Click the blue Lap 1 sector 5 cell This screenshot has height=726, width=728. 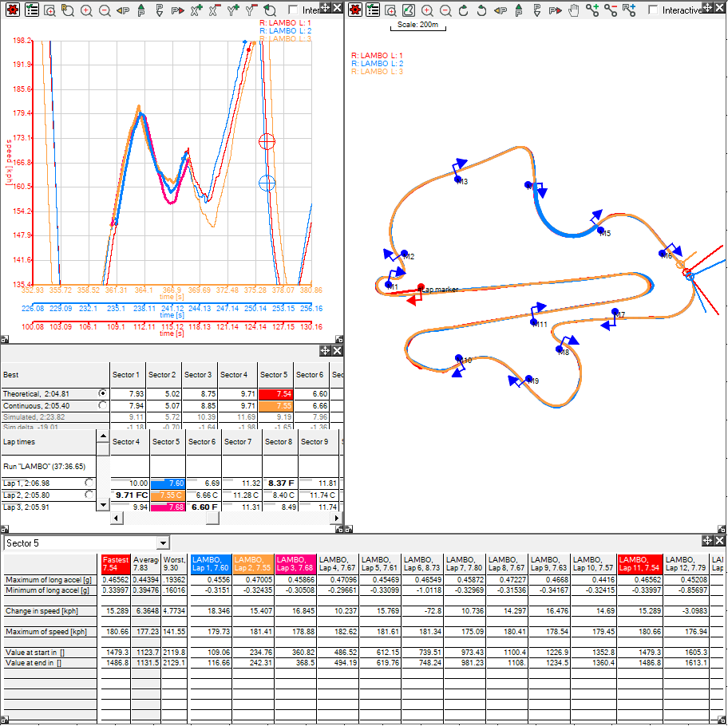point(167,483)
